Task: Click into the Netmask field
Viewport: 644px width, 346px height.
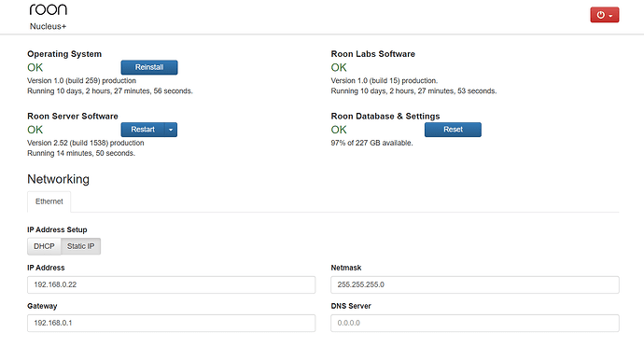Action: (475, 284)
